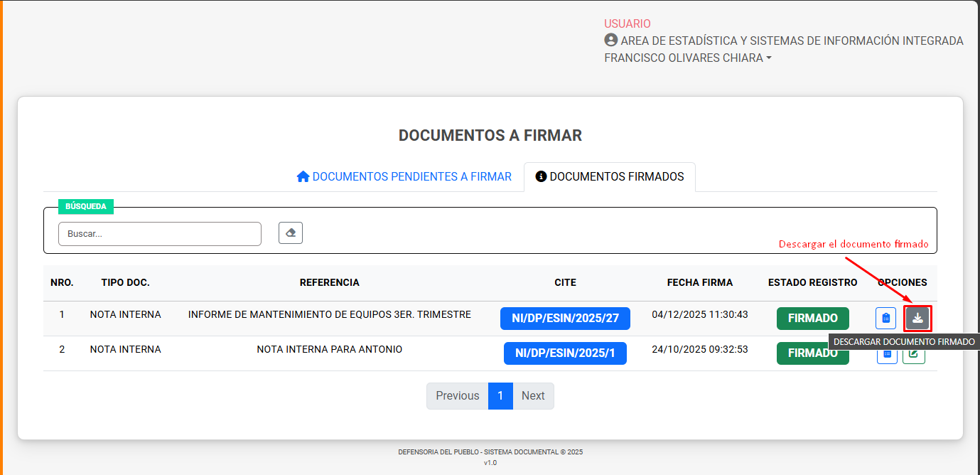The image size is (980, 475).
Task: Sort by the Fecha Firma column header
Action: [x=699, y=283]
